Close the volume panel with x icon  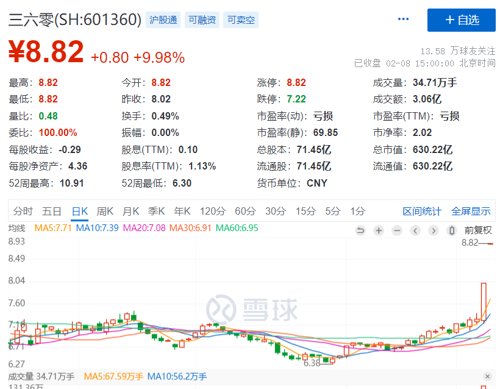point(487,376)
